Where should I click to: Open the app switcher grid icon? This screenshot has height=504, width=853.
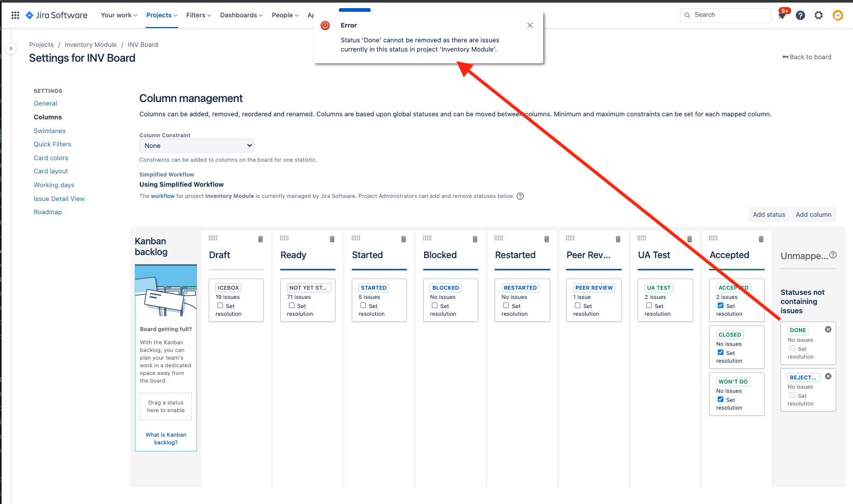click(x=15, y=15)
